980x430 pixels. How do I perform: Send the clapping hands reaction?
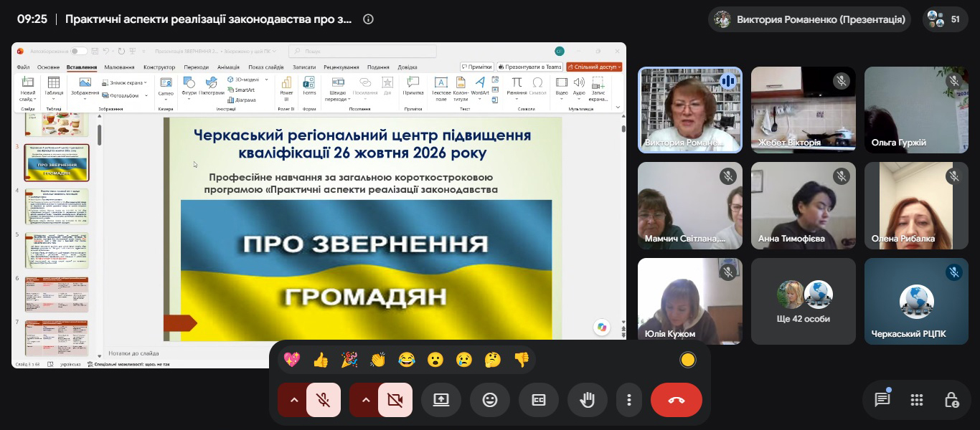click(378, 360)
